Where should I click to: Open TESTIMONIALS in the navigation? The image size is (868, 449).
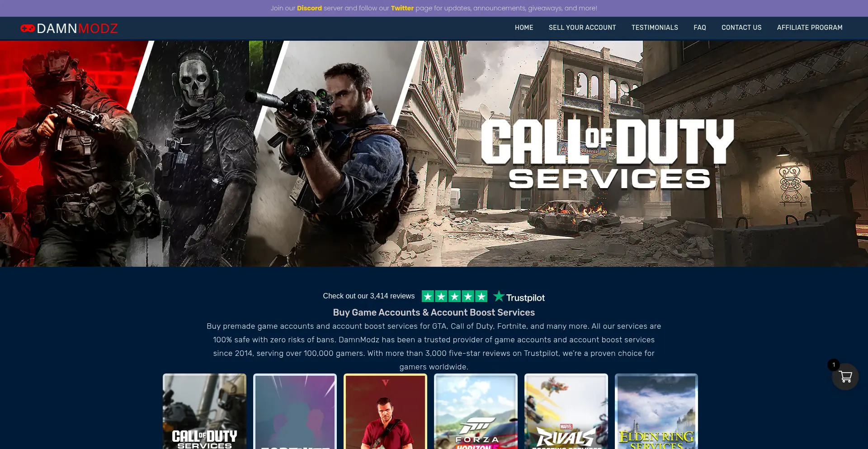[655, 28]
